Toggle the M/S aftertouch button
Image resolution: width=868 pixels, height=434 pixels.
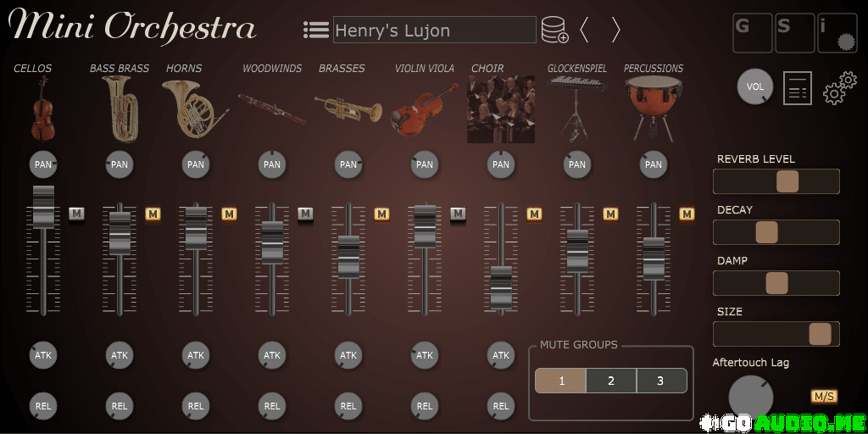pos(824,397)
